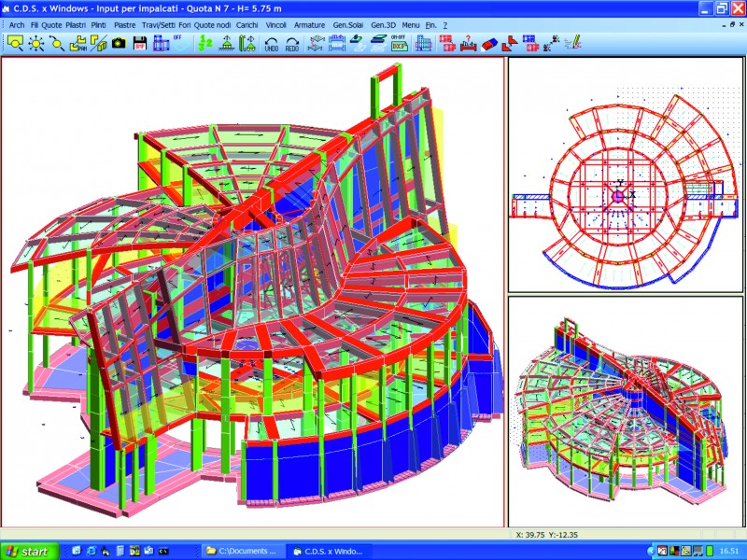Click the zoom window magnifier icon
This screenshot has height=560, width=747.
click(x=15, y=42)
